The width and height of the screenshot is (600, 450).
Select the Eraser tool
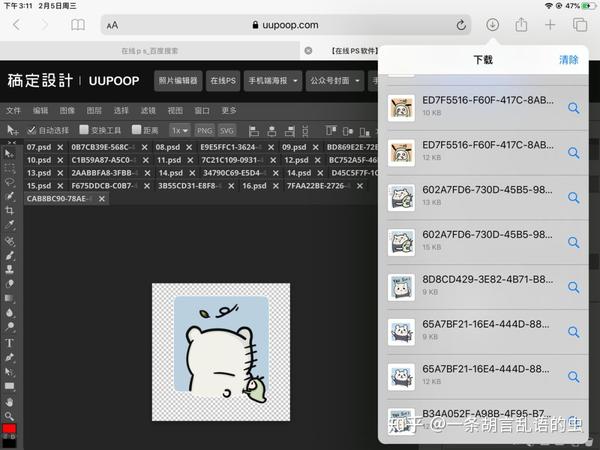10,284
